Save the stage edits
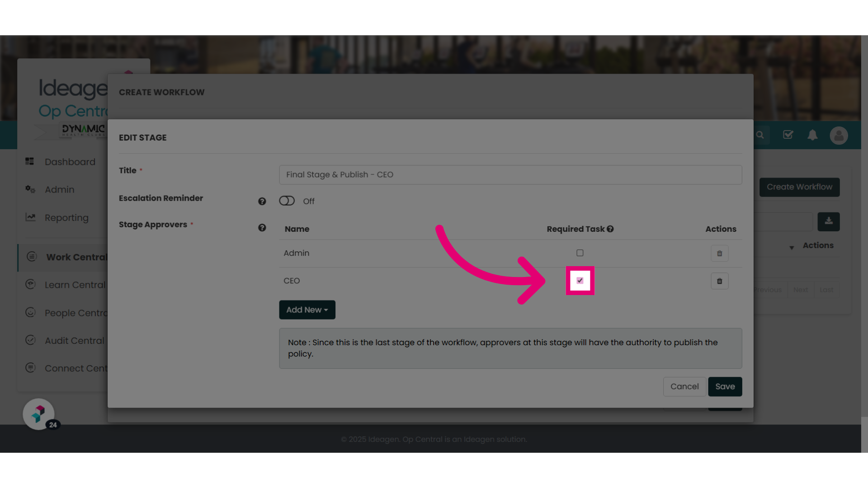This screenshot has width=868, height=488. point(725,387)
